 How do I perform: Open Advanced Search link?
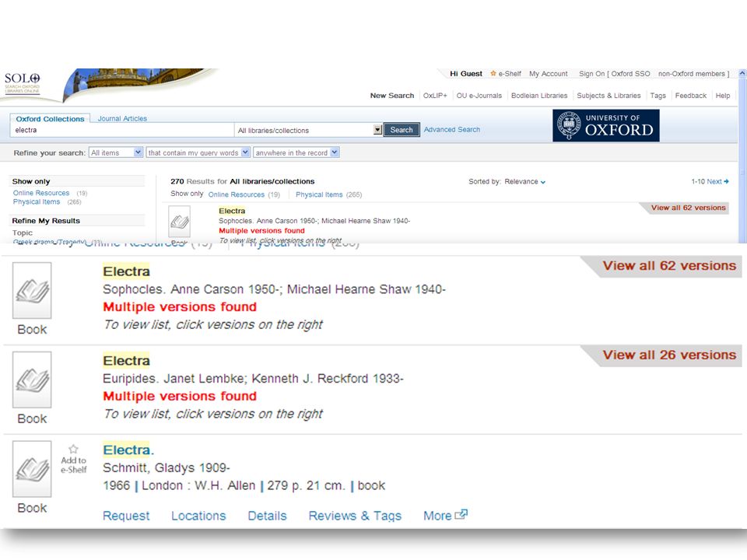pyautogui.click(x=451, y=130)
